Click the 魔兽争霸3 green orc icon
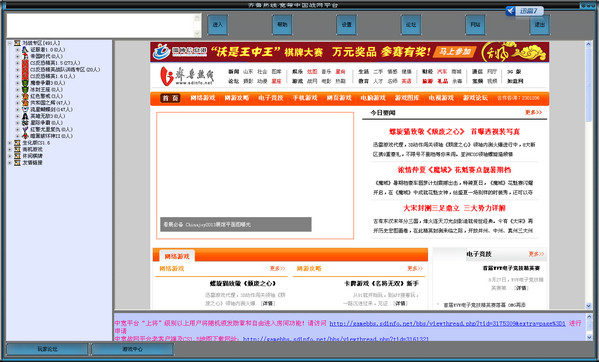Image resolution: width=599 pixels, height=362 pixels. click(x=25, y=83)
